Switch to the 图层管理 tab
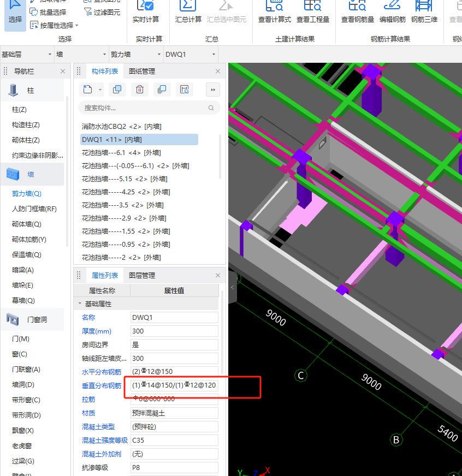462x476 pixels. coord(142,275)
